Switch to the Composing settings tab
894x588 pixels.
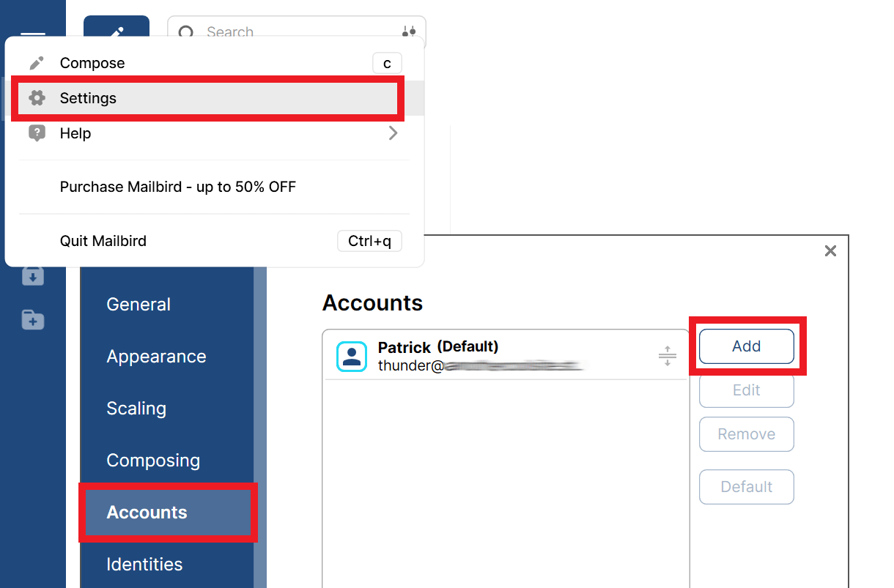(x=153, y=460)
